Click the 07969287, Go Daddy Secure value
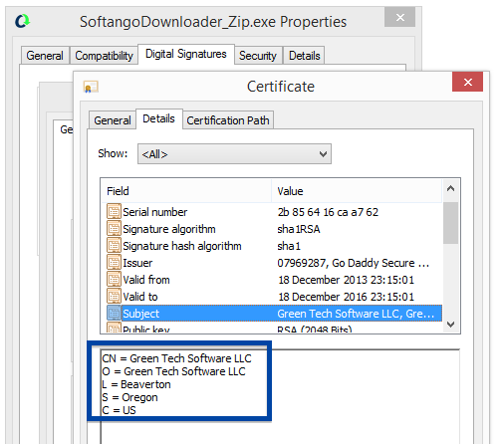Image resolution: width=504 pixels, height=444 pixels. [x=354, y=263]
